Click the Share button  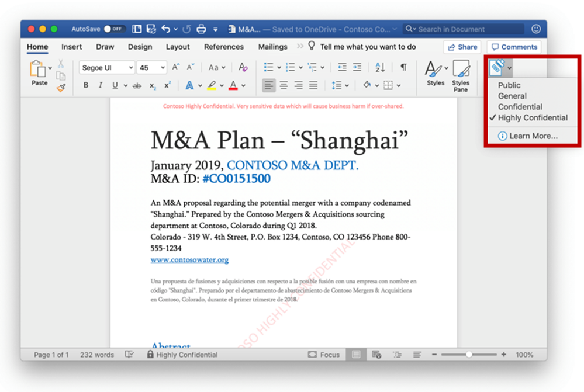tap(462, 47)
